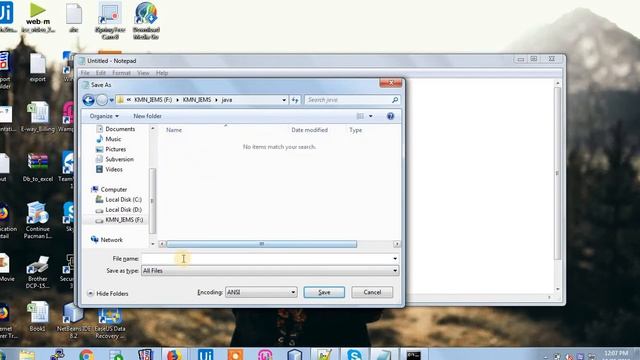Viewport: 640px width, 360px height.
Task: Open Skype from the taskbar
Action: coord(354,355)
